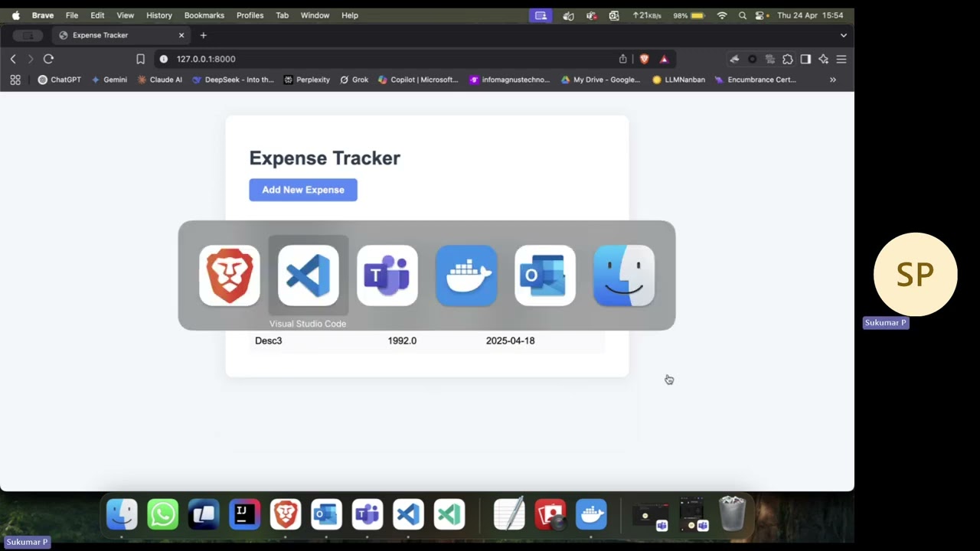Open DeepSeek bookmark
The width and height of the screenshot is (980, 551).
[233, 80]
